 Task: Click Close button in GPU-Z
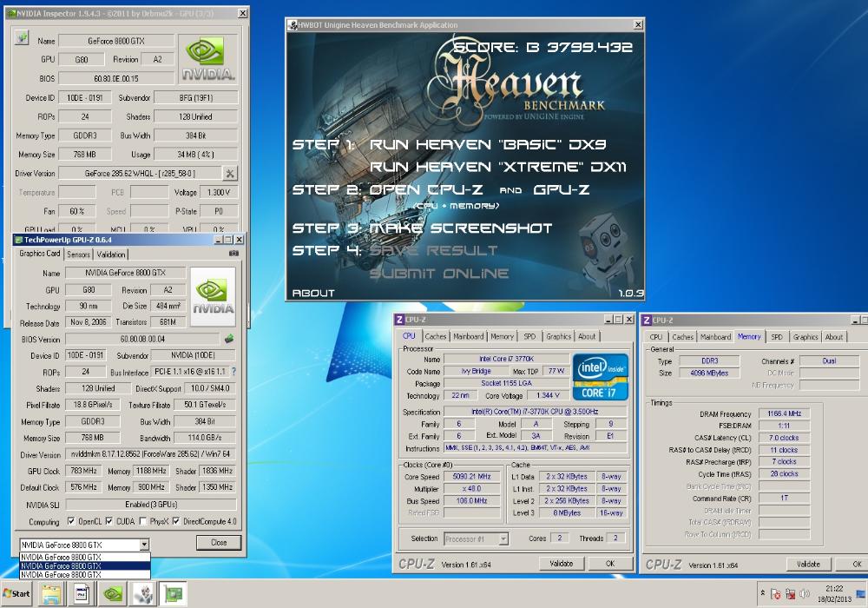pos(219,543)
